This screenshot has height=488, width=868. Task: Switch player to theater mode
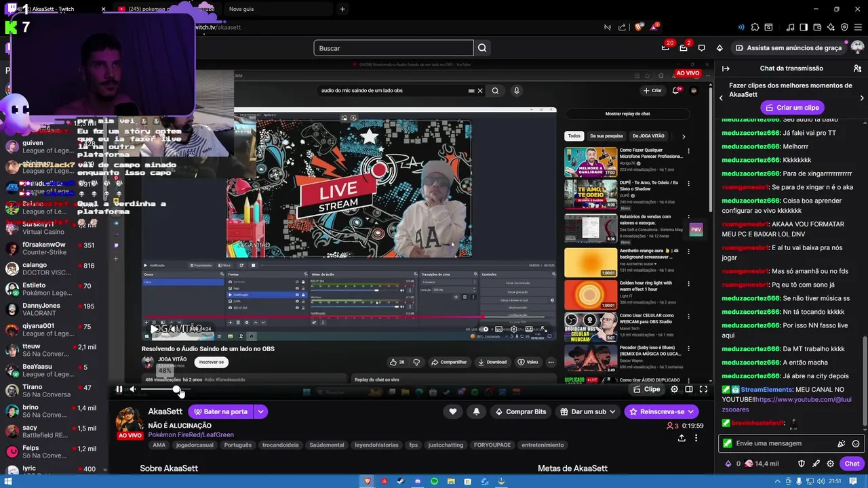click(x=689, y=389)
